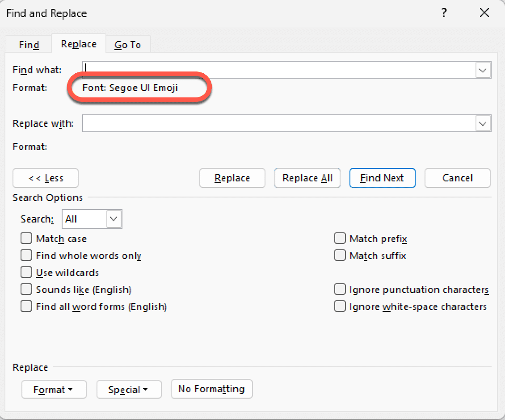Open the Search direction dropdown
This screenshot has width=505, height=420.
click(x=114, y=219)
